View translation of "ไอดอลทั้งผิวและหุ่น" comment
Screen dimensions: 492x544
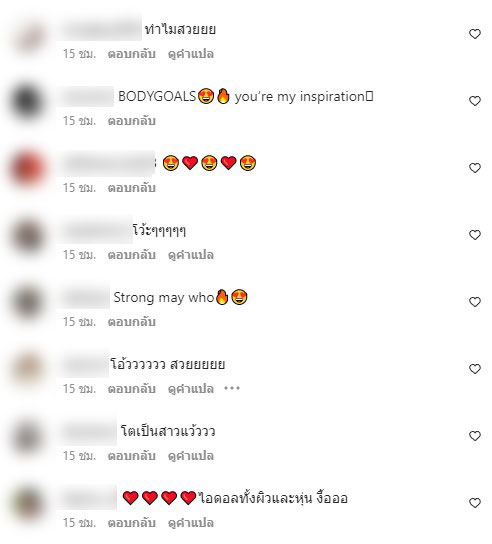pos(191,523)
